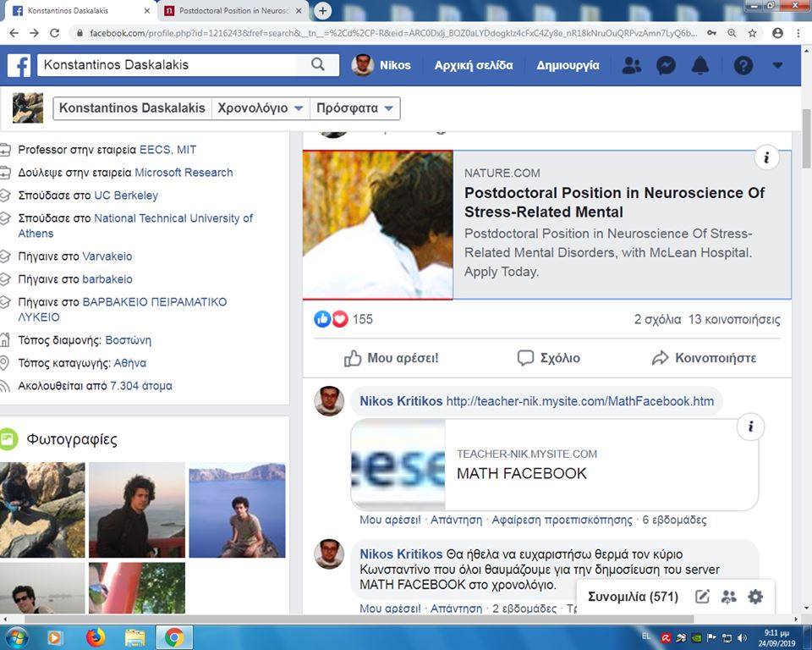Image resolution: width=812 pixels, height=650 pixels.
Task: Open the 13 κοινοποιήσεις shares count
Action: (x=734, y=319)
